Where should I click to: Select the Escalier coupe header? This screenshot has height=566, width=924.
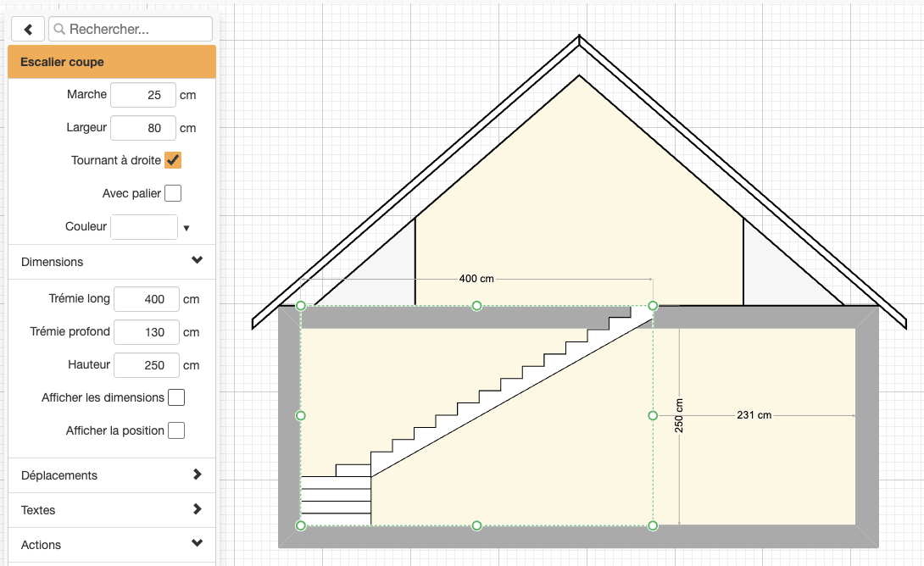112,62
